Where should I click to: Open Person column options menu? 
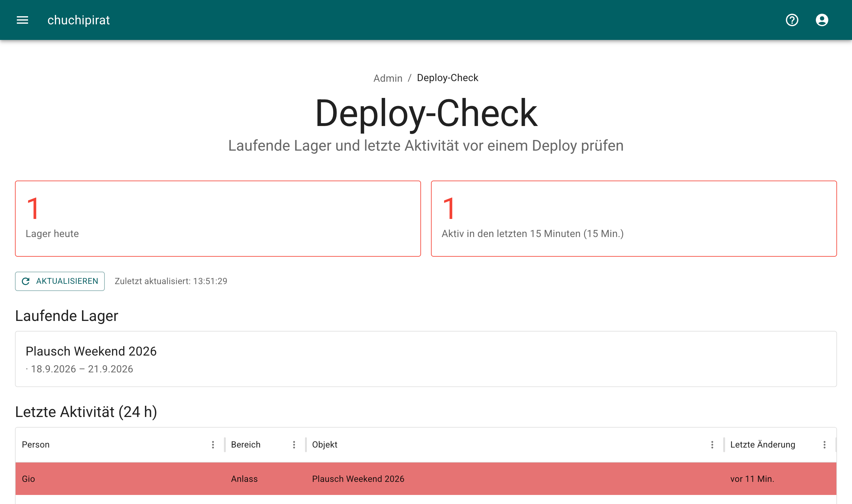(x=213, y=445)
